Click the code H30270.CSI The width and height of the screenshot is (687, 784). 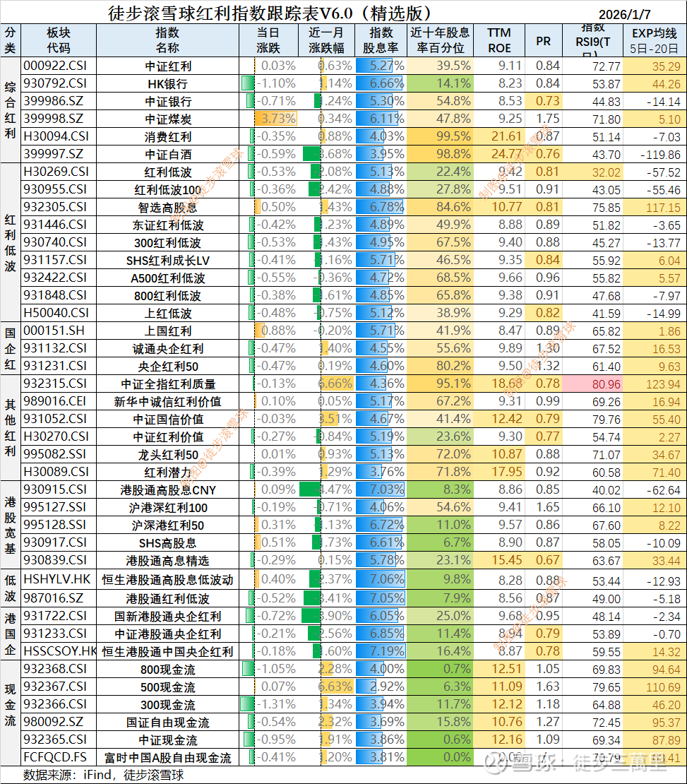(x=56, y=436)
